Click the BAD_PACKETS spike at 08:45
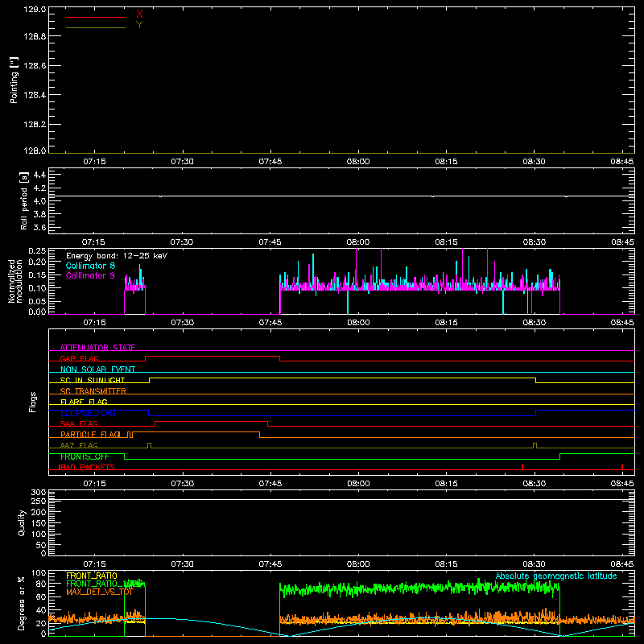 click(622, 467)
